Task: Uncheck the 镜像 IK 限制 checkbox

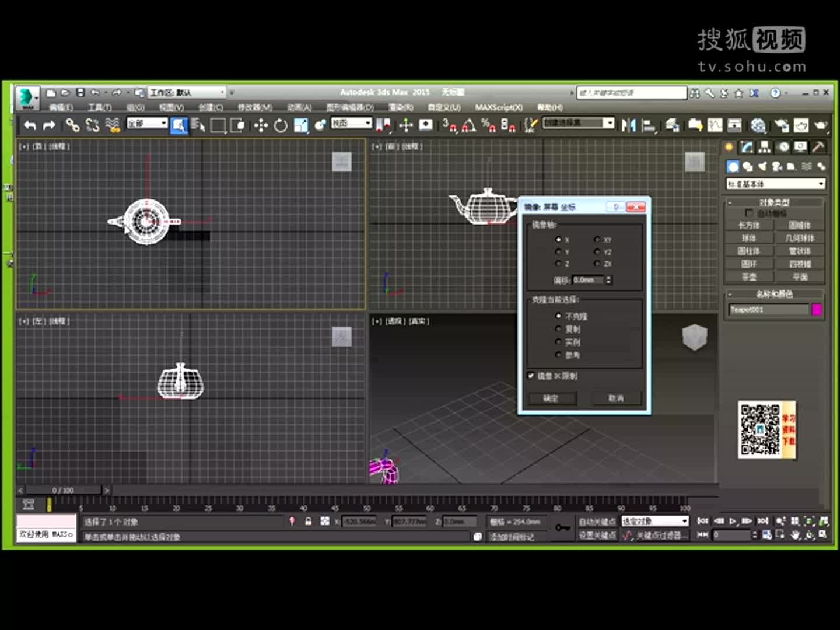Action: coord(531,376)
